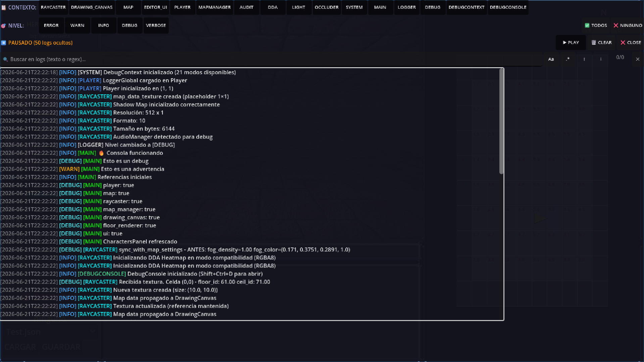Click GUARDAR button in background editor
644x362 pixels.
[61, 347]
